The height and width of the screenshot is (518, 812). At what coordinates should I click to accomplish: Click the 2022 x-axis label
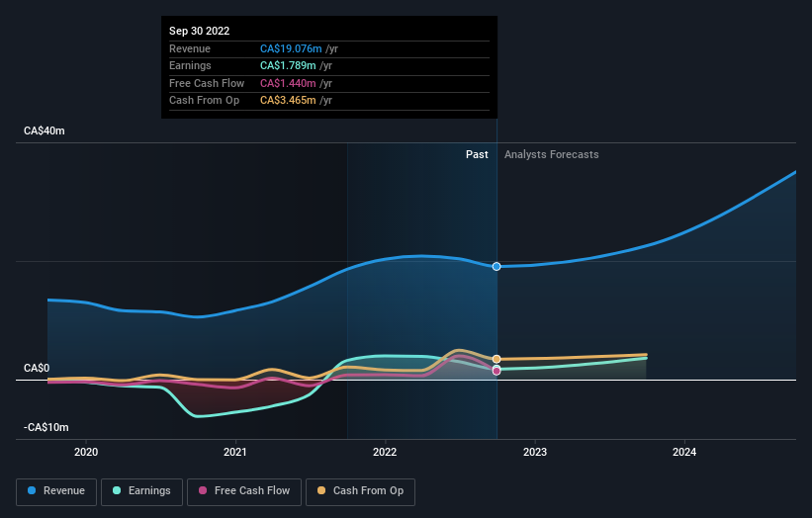[x=385, y=453]
